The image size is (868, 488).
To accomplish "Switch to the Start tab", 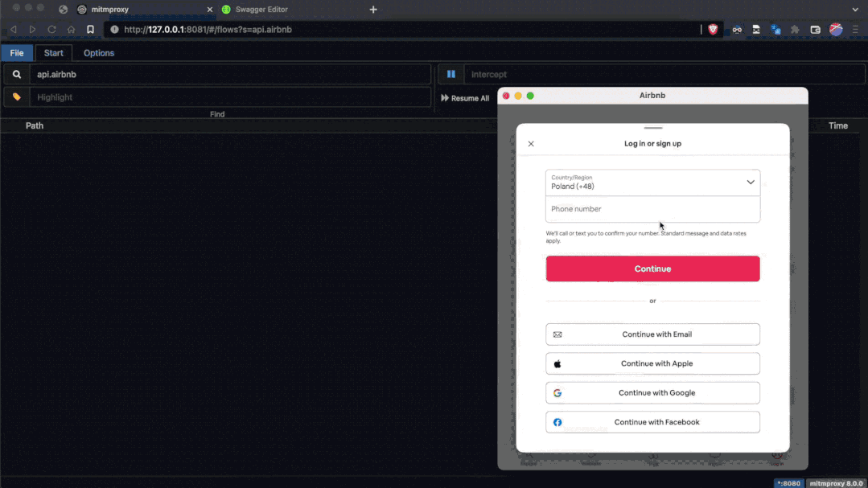I will 54,53.
